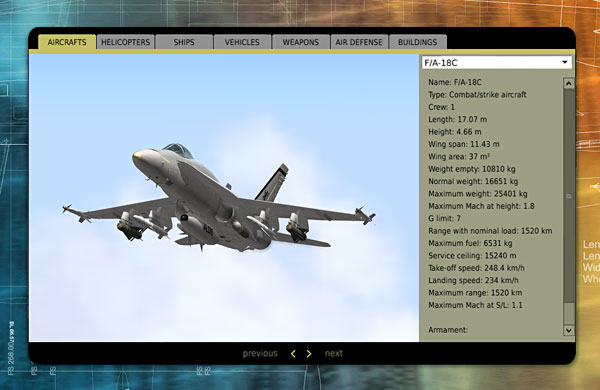
Task: Click the scroll down arrow in specs panel
Action: (x=569, y=330)
